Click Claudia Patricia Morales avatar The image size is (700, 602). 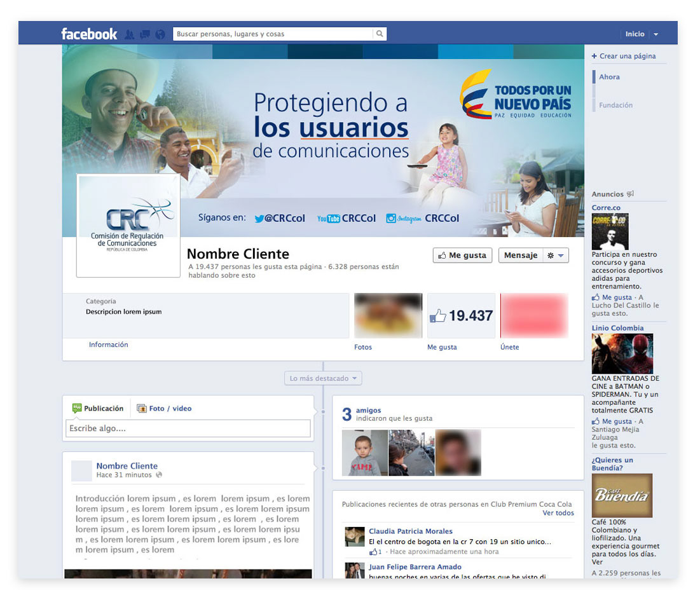(x=355, y=537)
